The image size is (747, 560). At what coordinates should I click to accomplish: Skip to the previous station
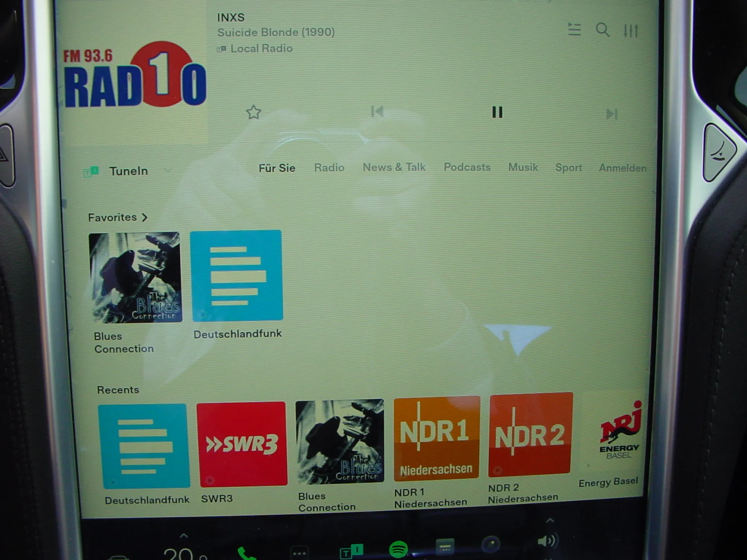point(377,111)
